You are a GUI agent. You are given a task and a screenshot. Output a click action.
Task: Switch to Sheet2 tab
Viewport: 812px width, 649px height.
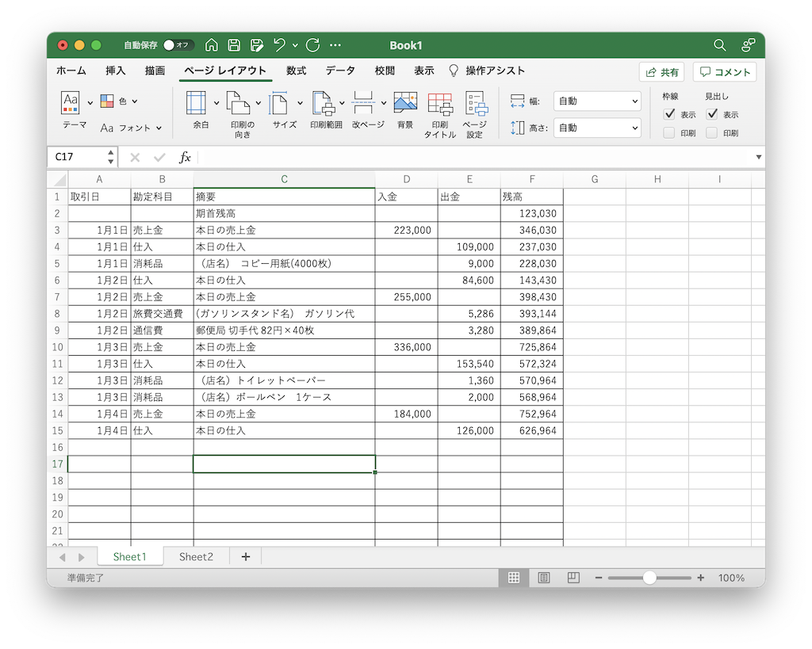pos(196,557)
